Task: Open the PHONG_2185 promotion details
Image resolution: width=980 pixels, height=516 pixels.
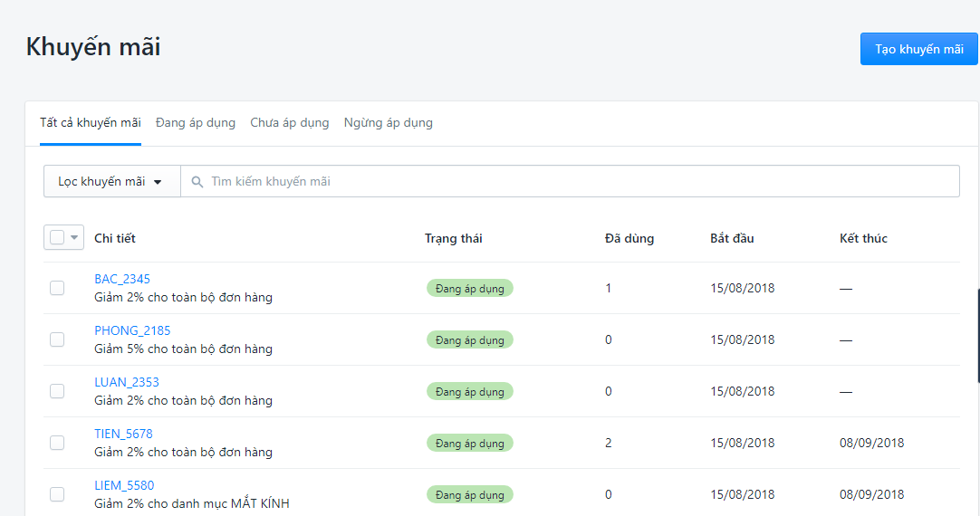Action: tap(132, 330)
